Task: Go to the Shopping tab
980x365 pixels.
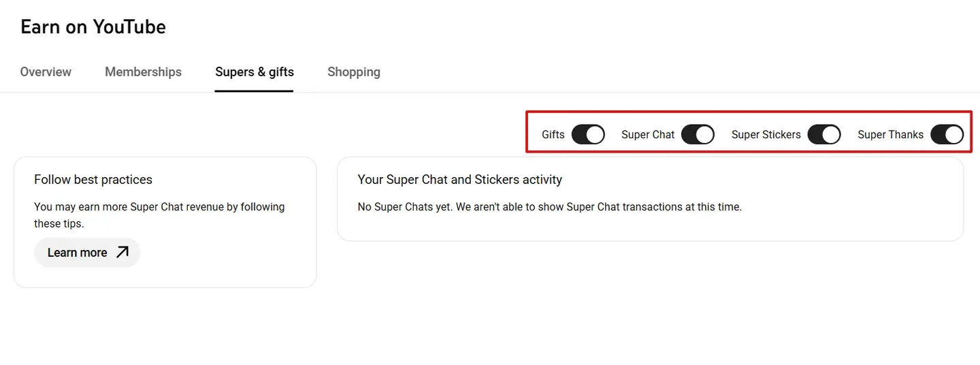Action: tap(354, 72)
